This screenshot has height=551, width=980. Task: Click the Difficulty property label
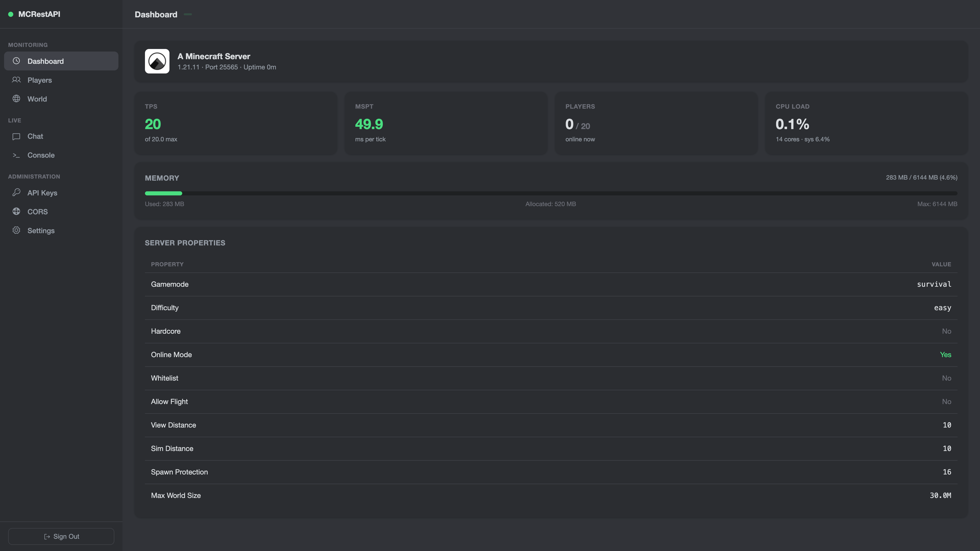[x=165, y=308]
